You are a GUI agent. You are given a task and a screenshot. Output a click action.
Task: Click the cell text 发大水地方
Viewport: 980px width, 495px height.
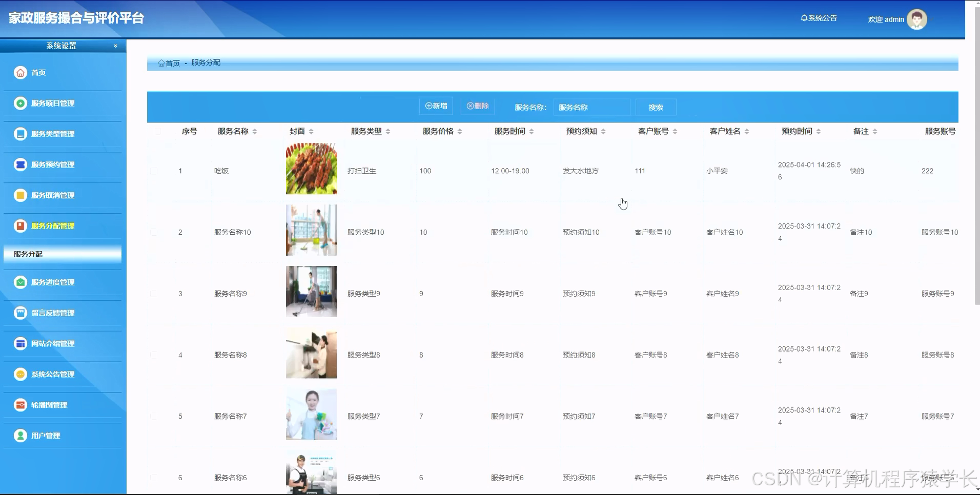581,171
